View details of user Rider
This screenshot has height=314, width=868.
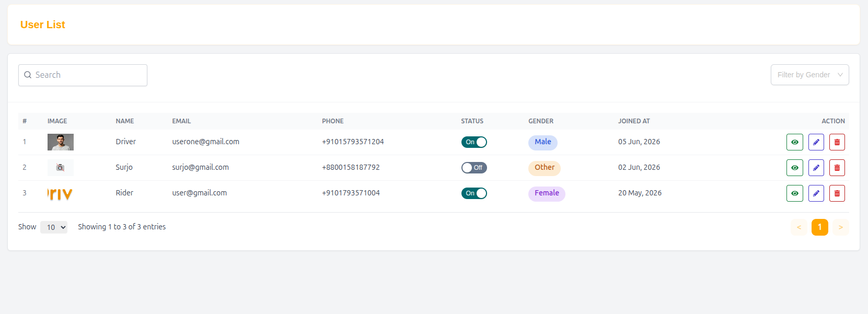pos(794,193)
